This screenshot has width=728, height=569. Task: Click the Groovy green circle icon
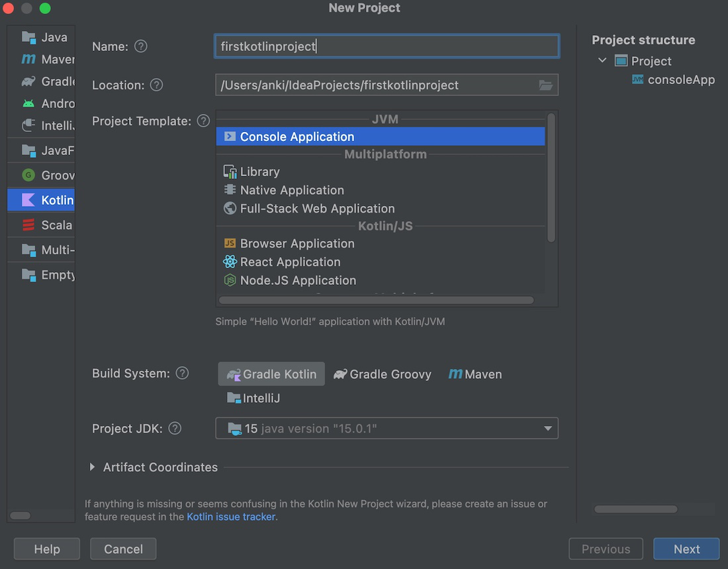point(28,176)
